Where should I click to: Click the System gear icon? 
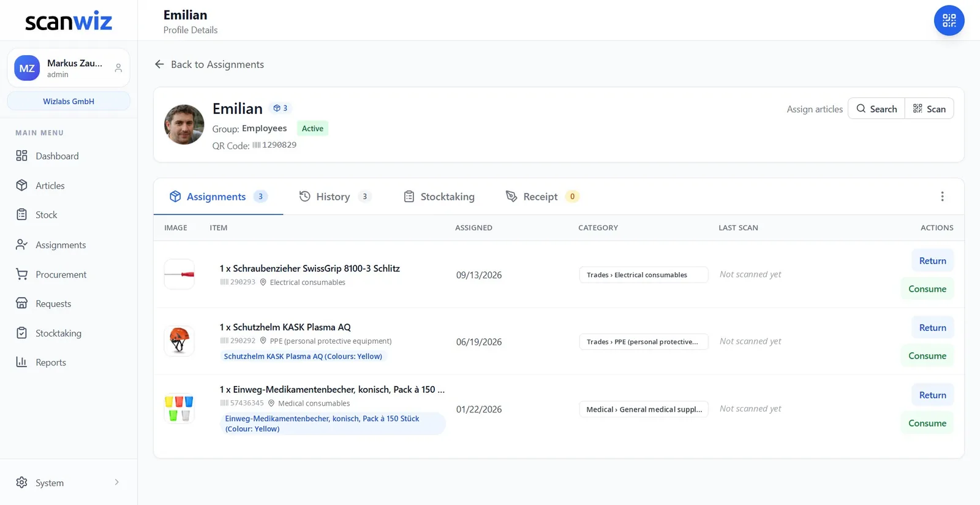[22, 482]
